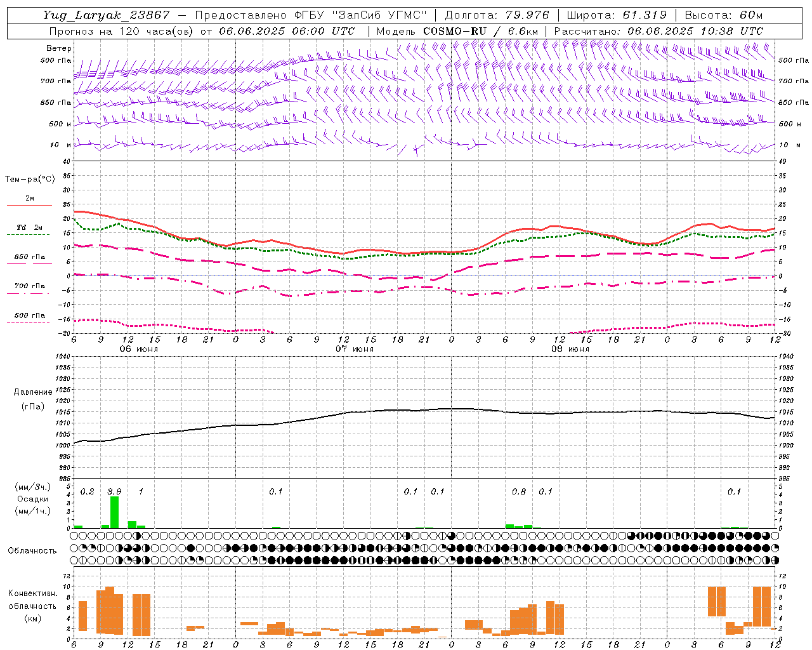Image resolution: width=812 pixels, height=650 pixels.
Task: Click the 0.2 precipitation amount value
Action: coord(88,491)
